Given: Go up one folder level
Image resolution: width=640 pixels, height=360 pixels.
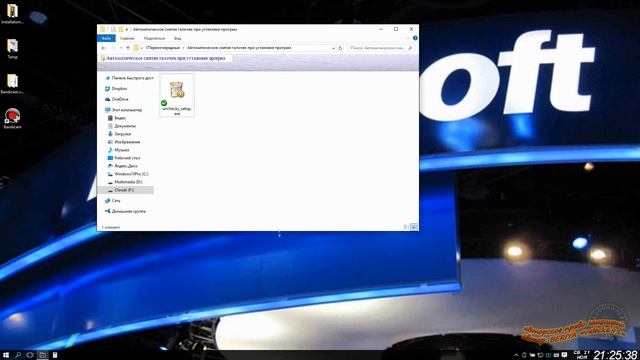Looking at the screenshot, I should [x=128, y=48].
